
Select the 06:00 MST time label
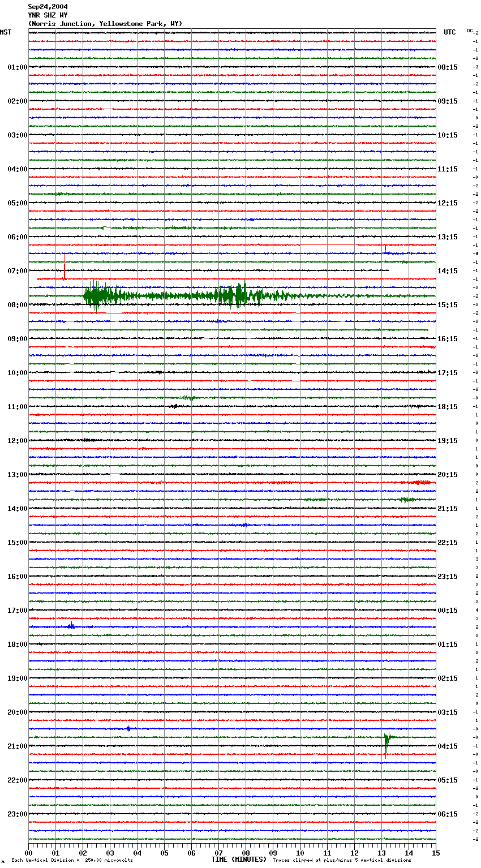[18, 237]
